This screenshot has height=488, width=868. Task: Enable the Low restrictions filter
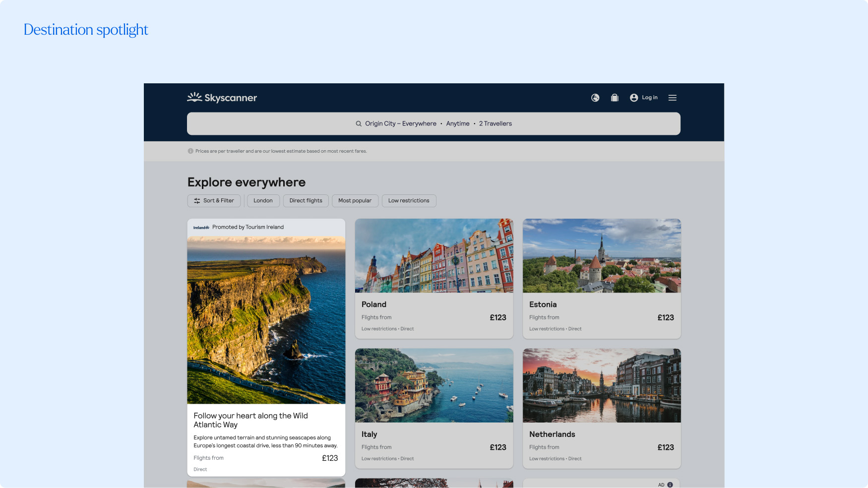tap(409, 201)
